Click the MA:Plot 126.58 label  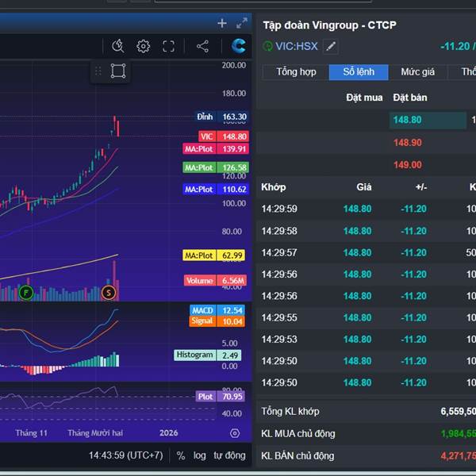point(216,167)
